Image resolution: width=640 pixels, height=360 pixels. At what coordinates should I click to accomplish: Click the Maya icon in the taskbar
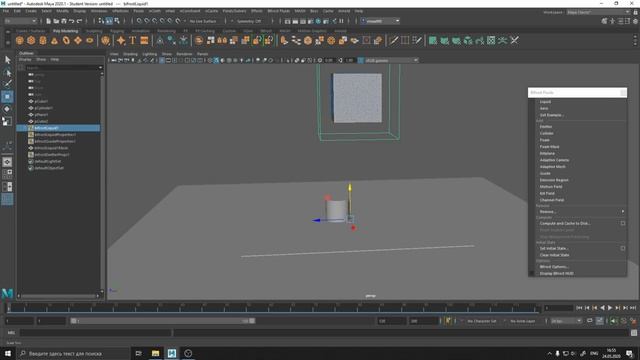click(x=171, y=353)
